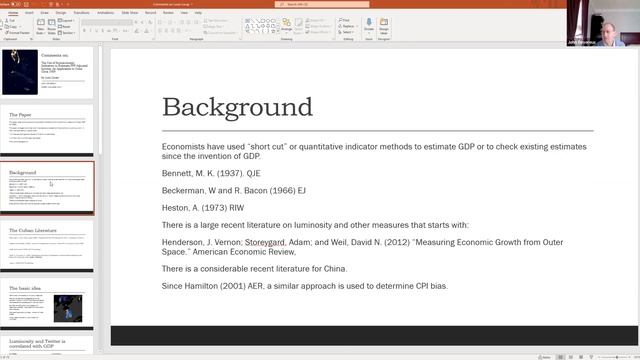Viewport: 640px width, 360px height.
Task: Click 'Bennett, M. K. (1937). QJE' line
Action: 211,173
